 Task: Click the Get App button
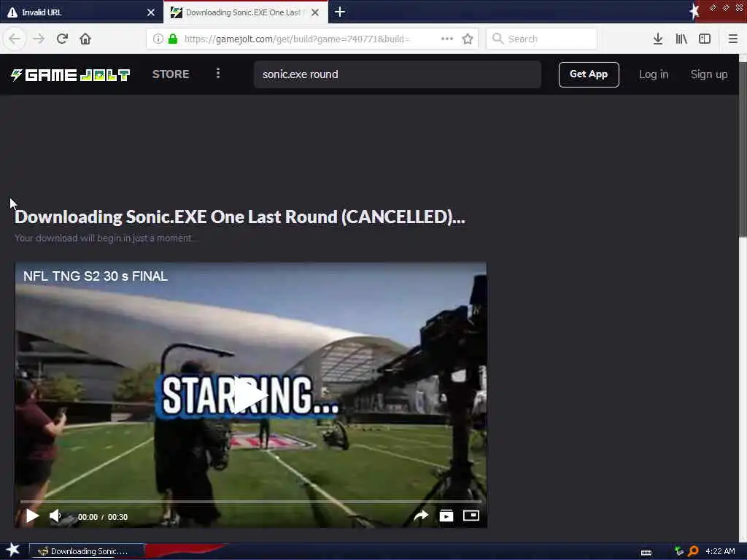pos(589,74)
